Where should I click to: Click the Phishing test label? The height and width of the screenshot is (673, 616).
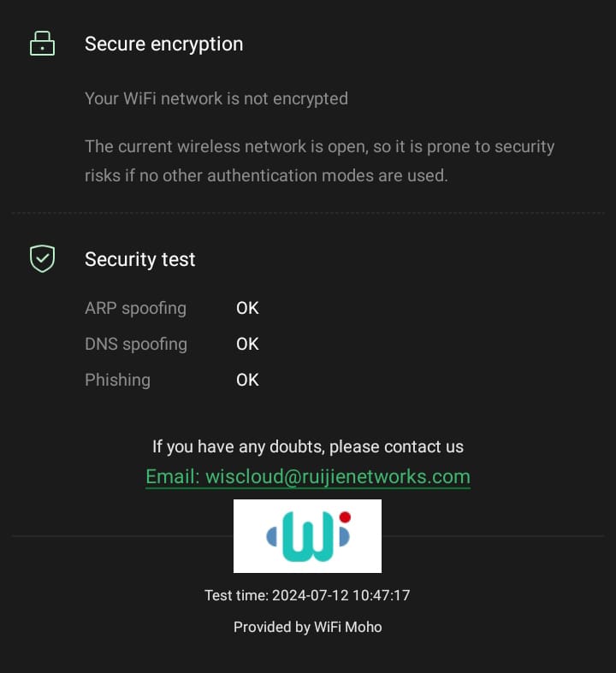tap(117, 380)
